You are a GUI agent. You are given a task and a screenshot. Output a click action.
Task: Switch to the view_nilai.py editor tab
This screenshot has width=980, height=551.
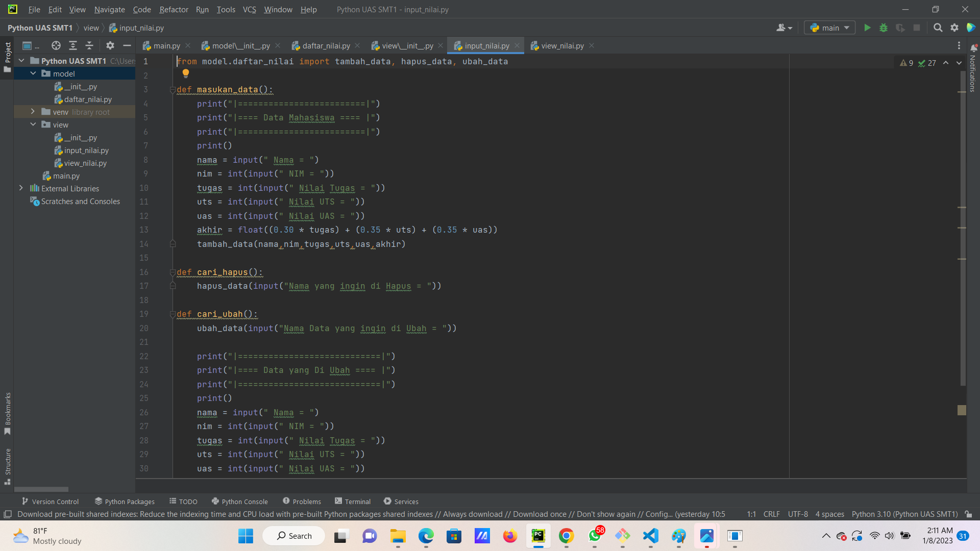[562, 45]
